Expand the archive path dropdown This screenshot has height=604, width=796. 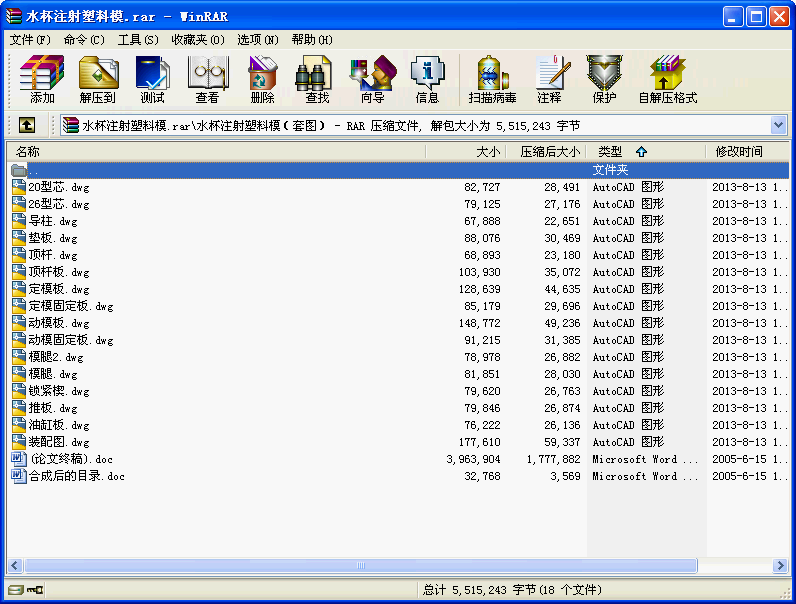tap(779, 125)
